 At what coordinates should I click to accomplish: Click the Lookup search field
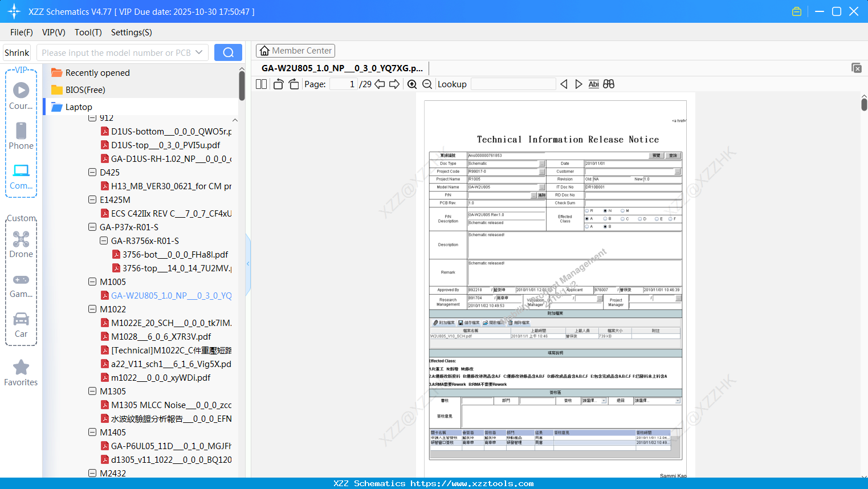514,84
